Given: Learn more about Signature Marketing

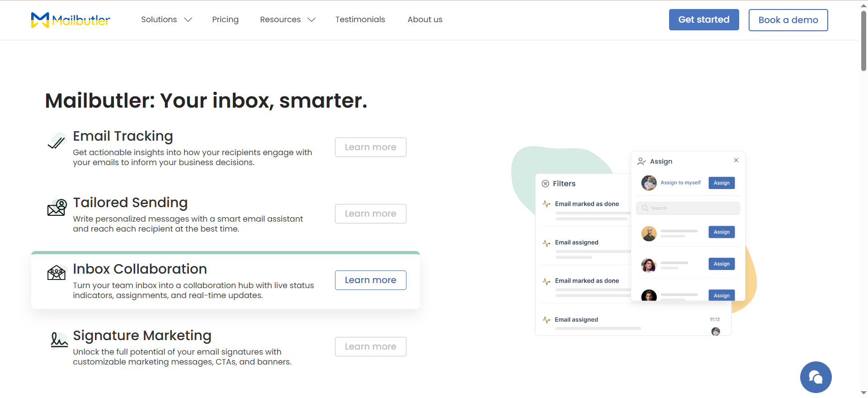Looking at the screenshot, I should (x=370, y=346).
